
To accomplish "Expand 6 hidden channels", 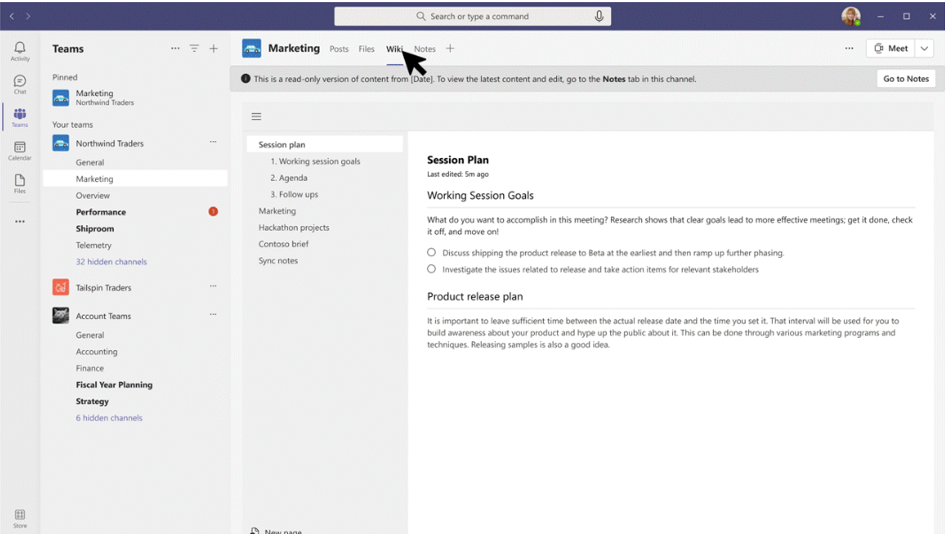I will point(109,418).
